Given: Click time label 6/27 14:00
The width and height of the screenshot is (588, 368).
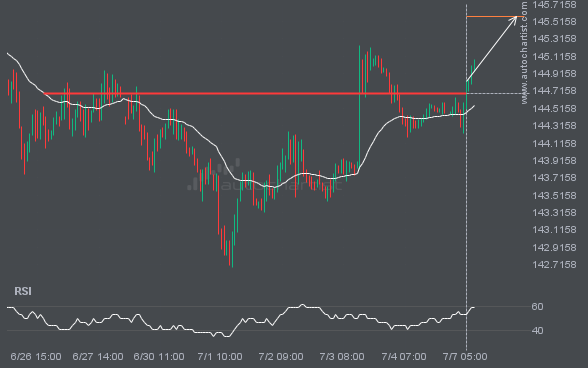Looking at the screenshot, I should click(98, 357).
